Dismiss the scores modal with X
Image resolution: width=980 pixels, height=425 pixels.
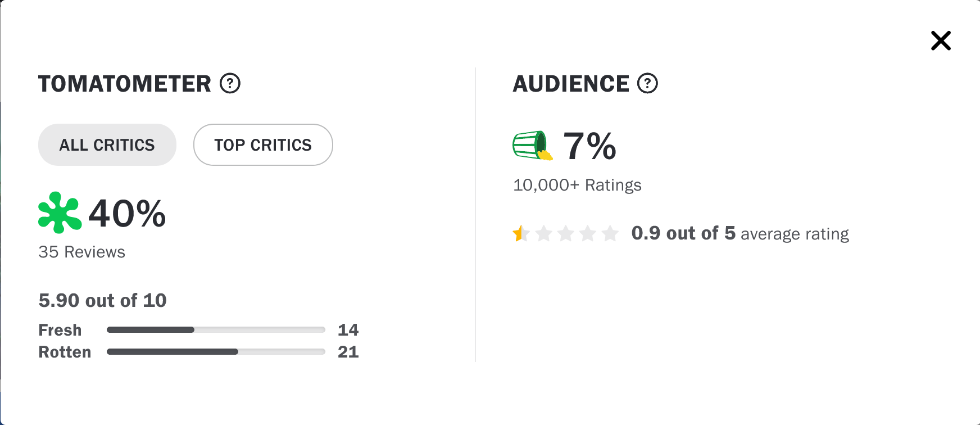940,40
